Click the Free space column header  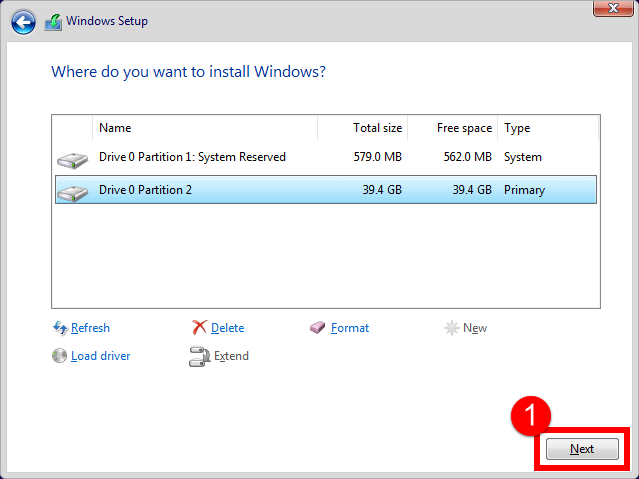453,128
